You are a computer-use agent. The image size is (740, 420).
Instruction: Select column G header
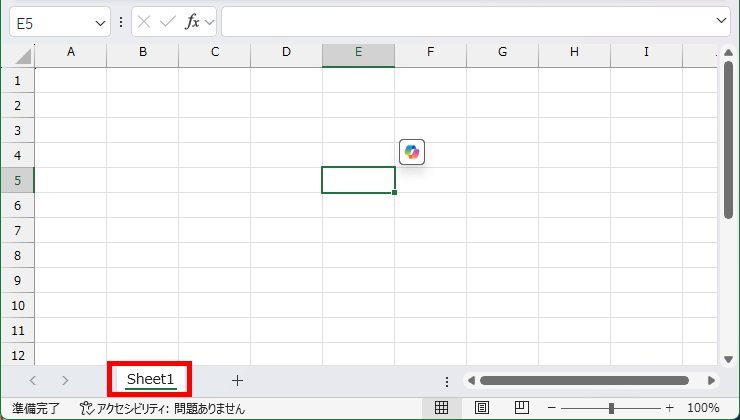click(503, 56)
